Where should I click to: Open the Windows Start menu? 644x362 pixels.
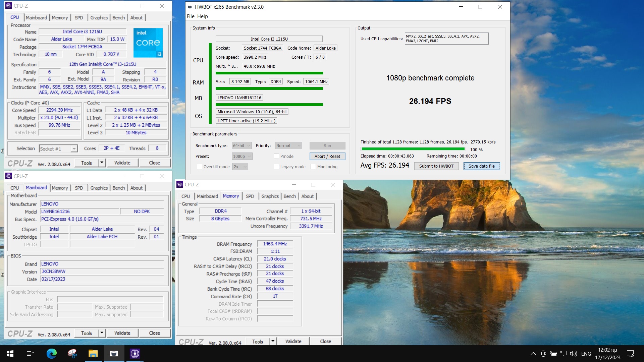[x=10, y=354]
